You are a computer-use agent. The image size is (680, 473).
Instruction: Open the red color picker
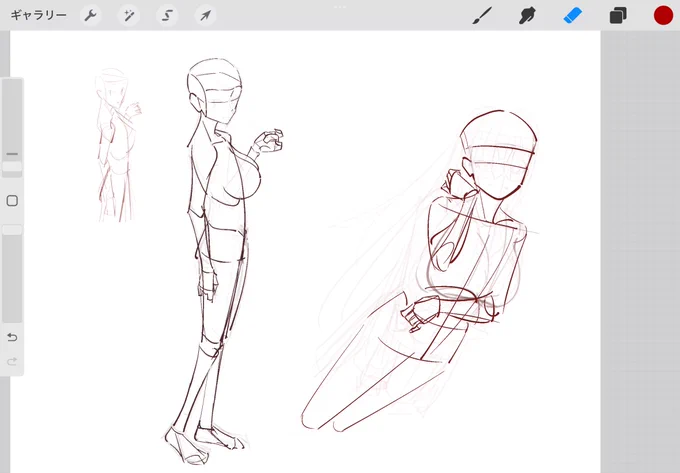coord(663,16)
